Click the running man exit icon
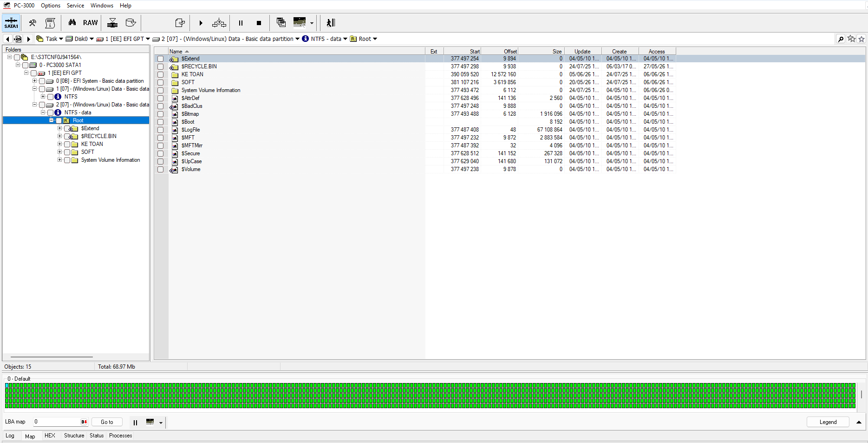 tap(331, 23)
